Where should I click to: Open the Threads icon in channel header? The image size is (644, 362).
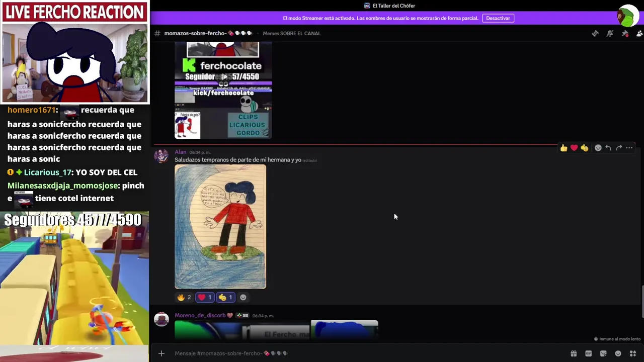595,33
